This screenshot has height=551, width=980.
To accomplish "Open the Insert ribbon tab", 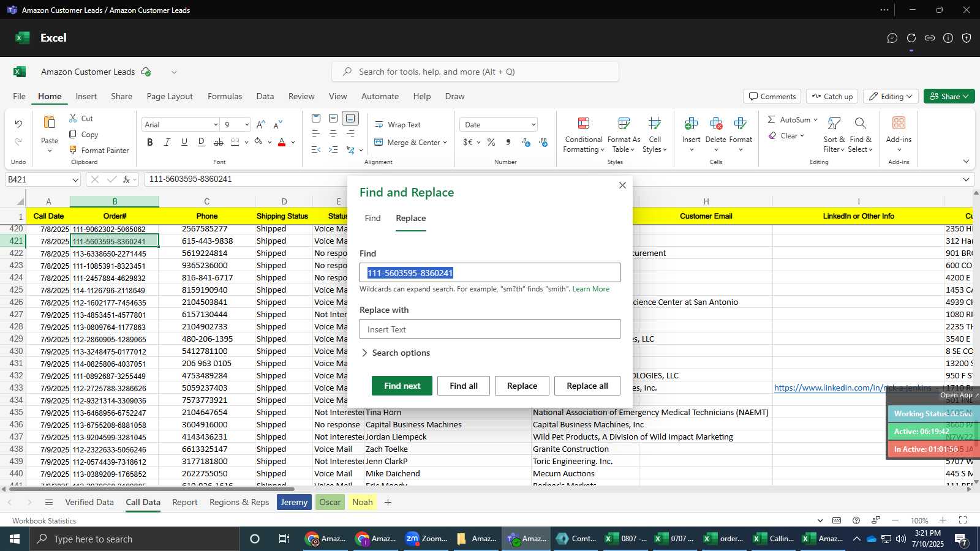I will coord(86,96).
